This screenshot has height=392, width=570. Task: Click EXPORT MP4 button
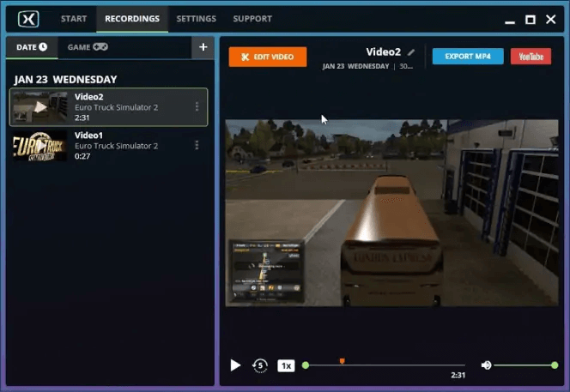click(x=468, y=57)
